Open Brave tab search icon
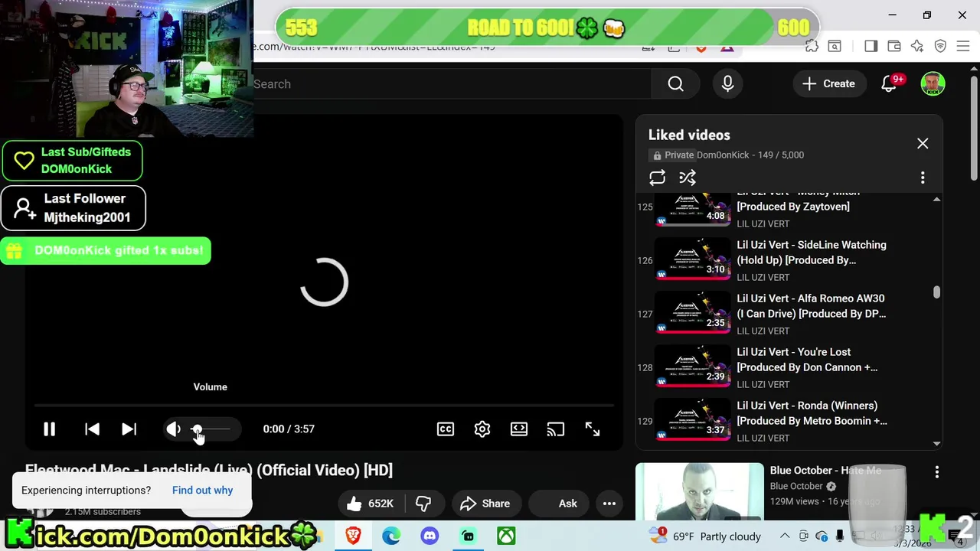The width and height of the screenshot is (980, 551). tap(835, 47)
